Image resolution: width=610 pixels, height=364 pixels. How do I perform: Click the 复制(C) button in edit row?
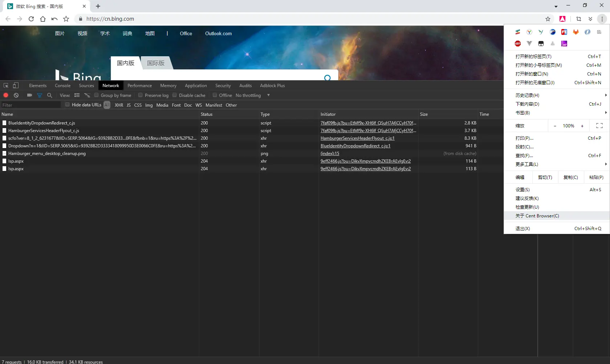pos(570,177)
